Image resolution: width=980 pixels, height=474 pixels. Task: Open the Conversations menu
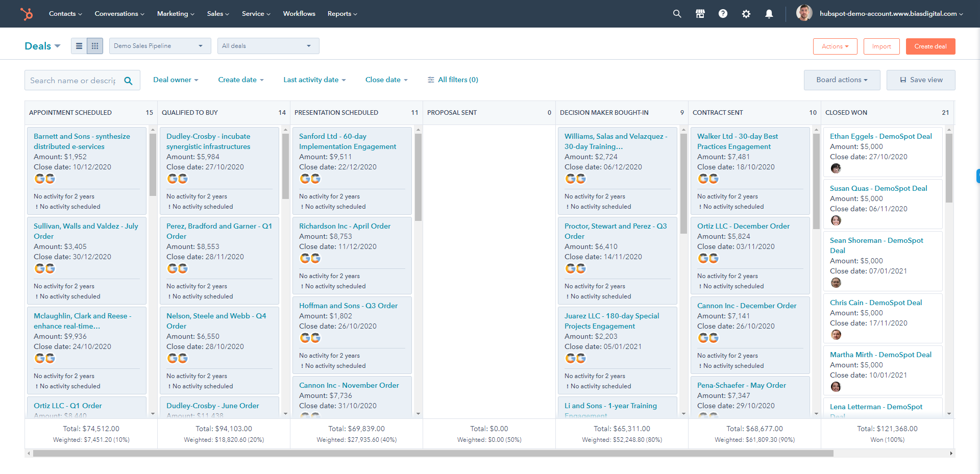[119, 14]
